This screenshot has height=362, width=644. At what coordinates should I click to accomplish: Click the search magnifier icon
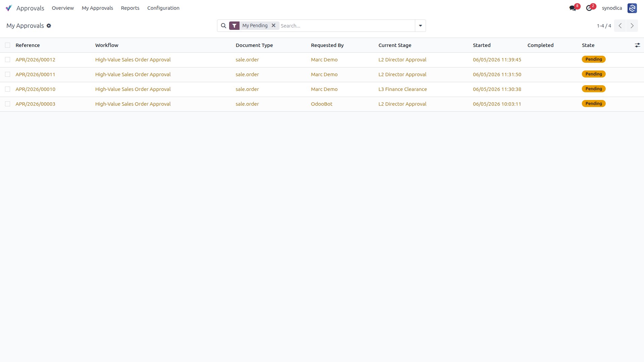point(223,26)
